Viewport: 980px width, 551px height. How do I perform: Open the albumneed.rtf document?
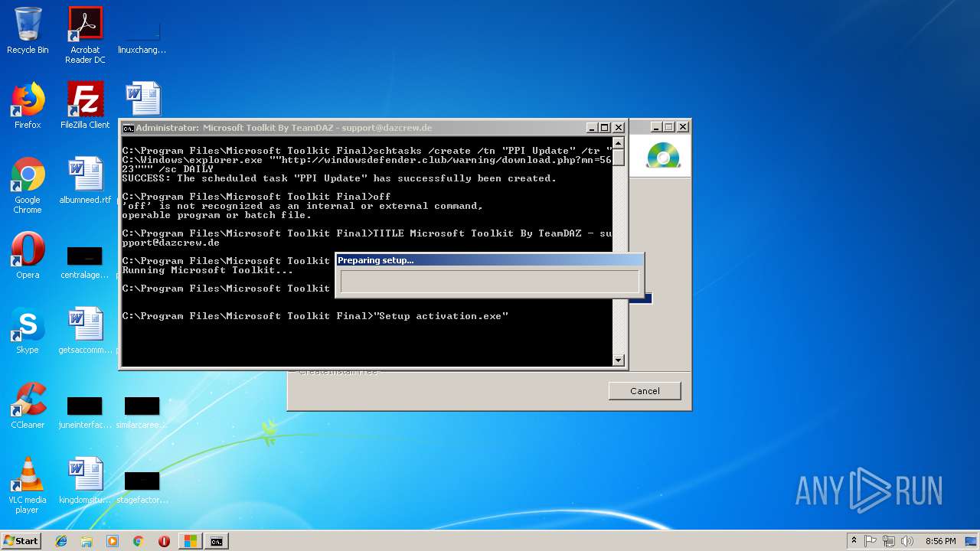[x=85, y=181]
